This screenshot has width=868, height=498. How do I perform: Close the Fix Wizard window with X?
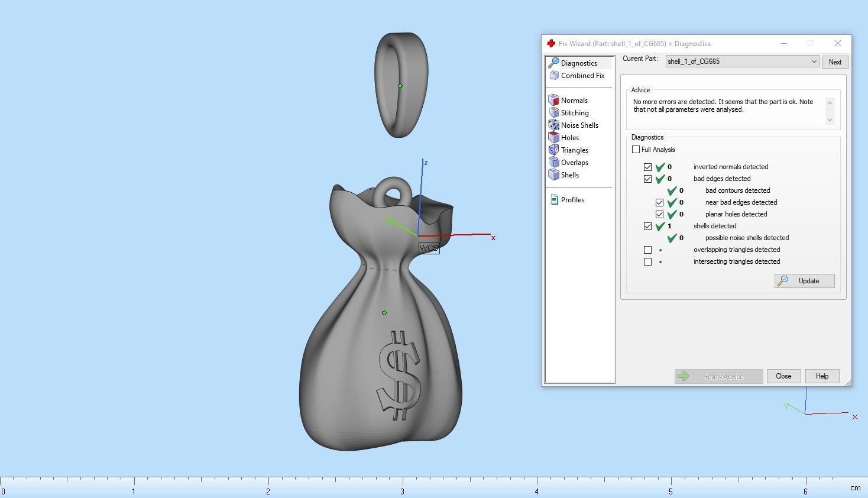point(838,44)
